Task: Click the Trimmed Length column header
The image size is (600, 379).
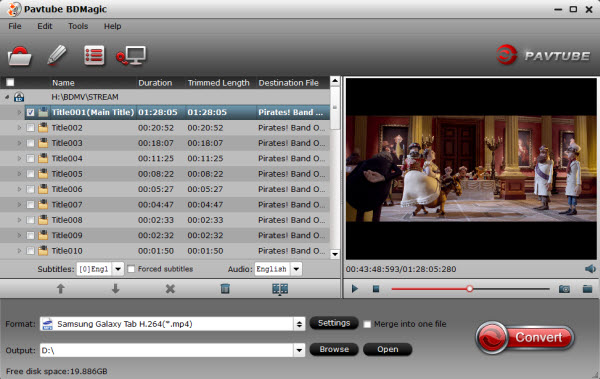Action: pyautogui.click(x=220, y=83)
